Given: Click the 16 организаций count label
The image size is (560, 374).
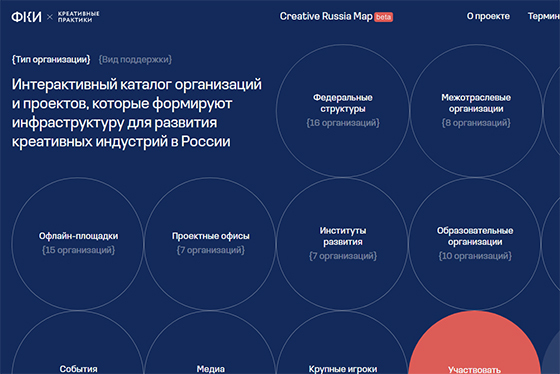Looking at the screenshot, I should pyautogui.click(x=342, y=123).
